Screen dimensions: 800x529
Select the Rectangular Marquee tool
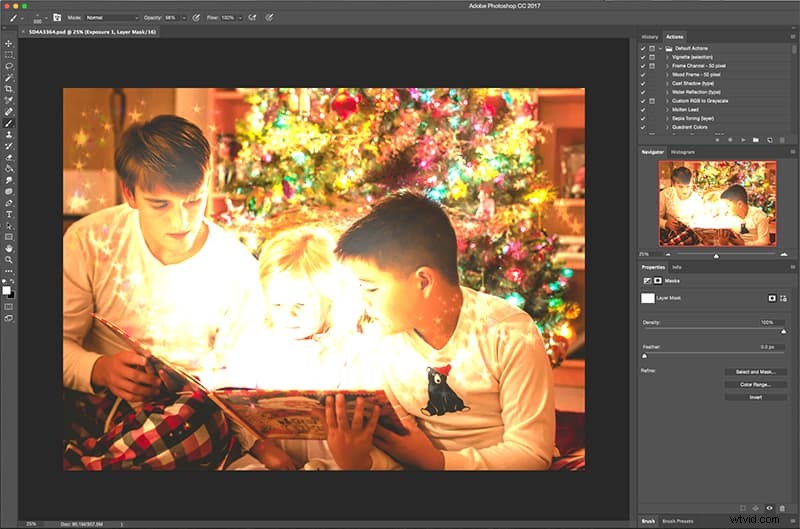[9, 55]
